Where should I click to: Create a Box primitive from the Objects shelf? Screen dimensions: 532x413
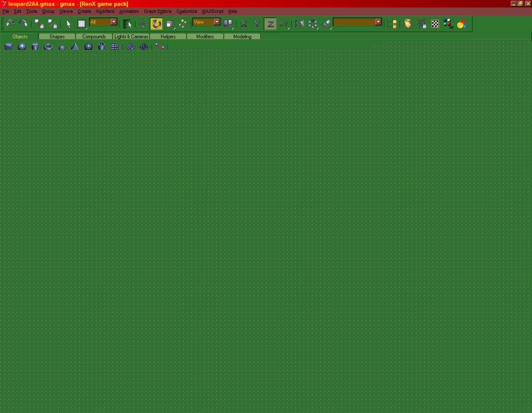[x=8, y=47]
